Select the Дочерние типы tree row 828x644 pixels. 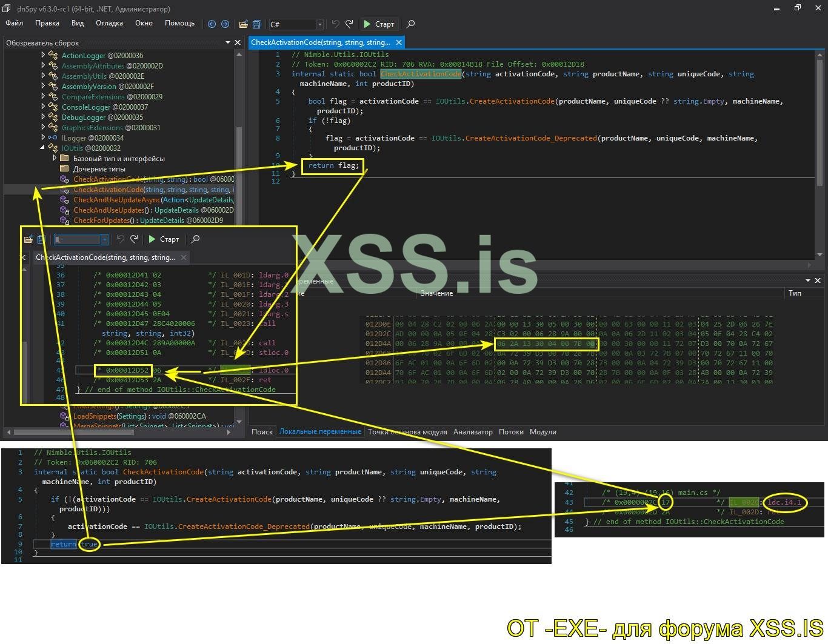click(99, 168)
